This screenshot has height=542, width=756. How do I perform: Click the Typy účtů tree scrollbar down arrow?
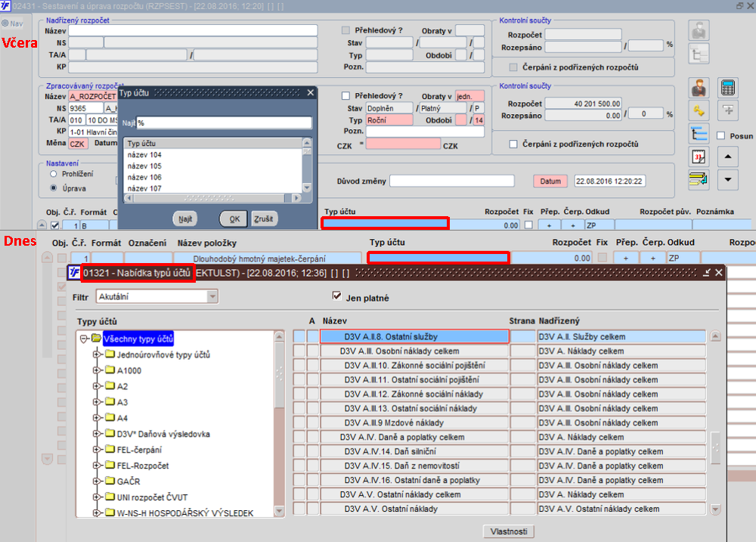(279, 511)
